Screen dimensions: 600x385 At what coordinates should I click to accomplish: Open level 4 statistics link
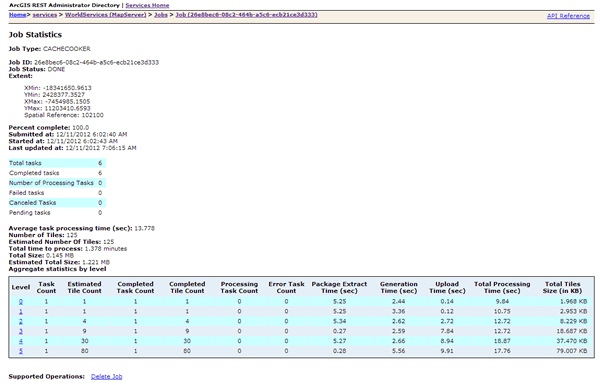coord(21,341)
